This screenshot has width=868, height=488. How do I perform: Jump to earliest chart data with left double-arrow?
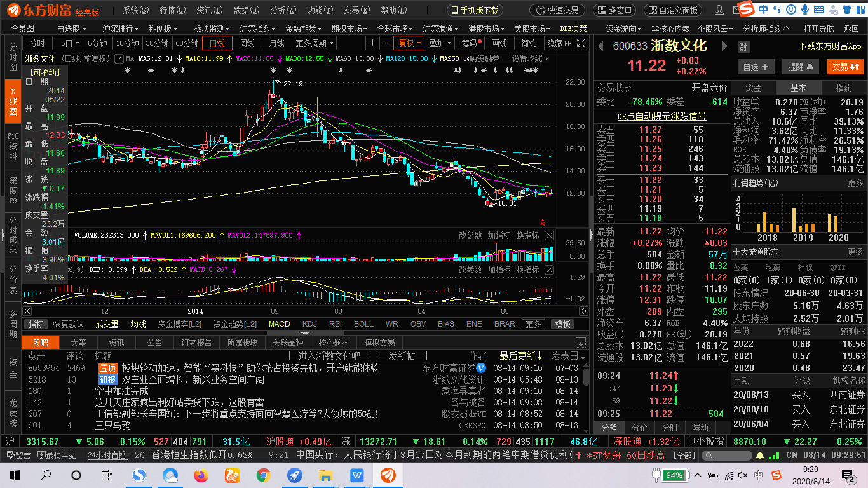[x=27, y=312]
